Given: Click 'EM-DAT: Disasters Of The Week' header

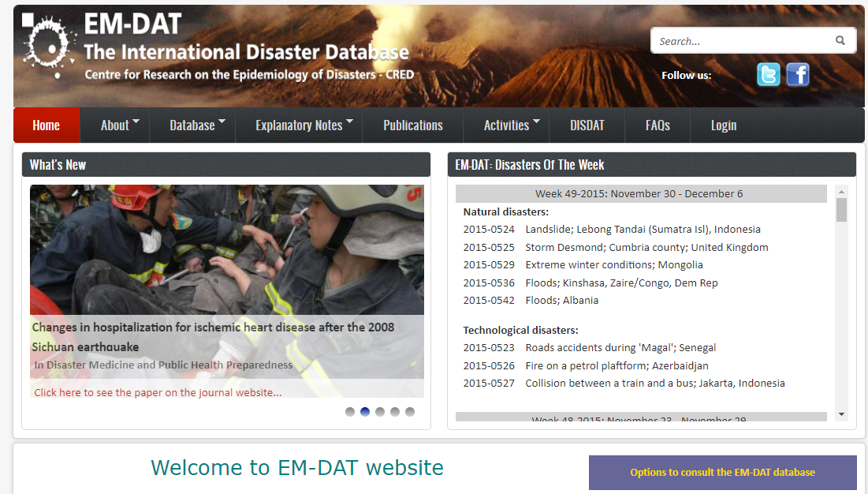Looking at the screenshot, I should [651, 164].
